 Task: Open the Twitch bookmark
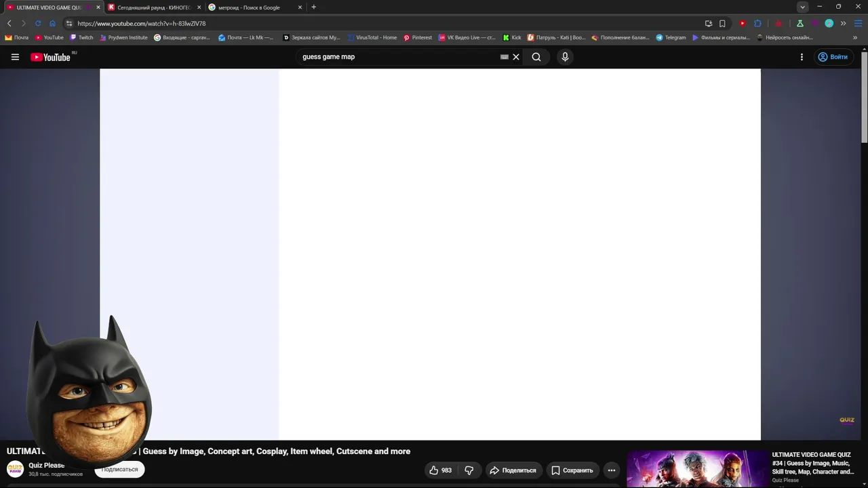pyautogui.click(x=81, y=38)
